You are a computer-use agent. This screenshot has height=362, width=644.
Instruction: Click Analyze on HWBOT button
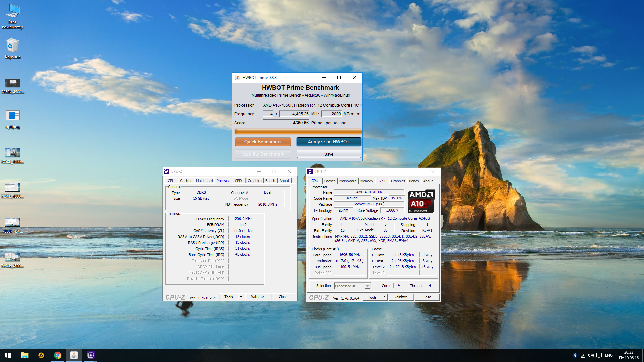point(329,142)
